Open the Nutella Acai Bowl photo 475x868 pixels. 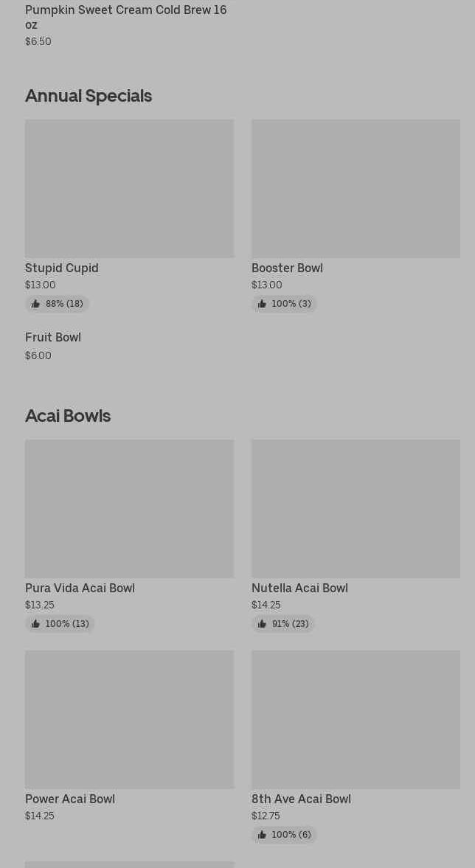(356, 509)
